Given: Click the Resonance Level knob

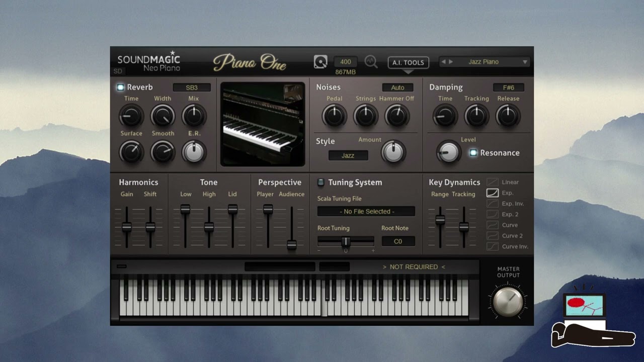Looking at the screenshot, I should (448, 152).
